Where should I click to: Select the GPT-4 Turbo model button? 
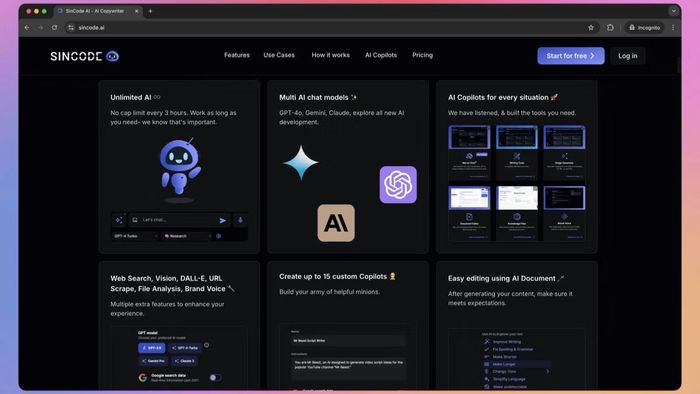185,348
